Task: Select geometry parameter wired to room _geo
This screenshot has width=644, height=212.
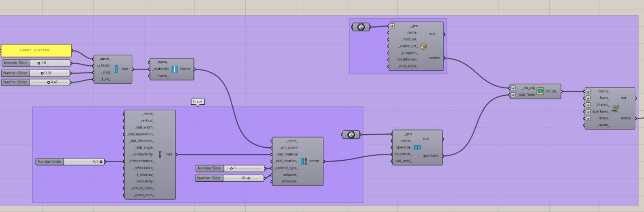Action: 361,27
